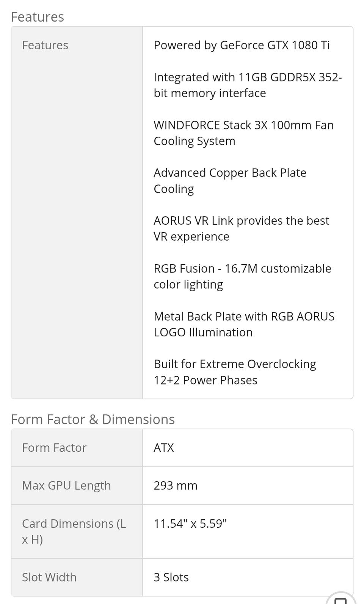
Task: Click the Extreme Overclocking 12+2 Power Phases line
Action: pyautogui.click(x=235, y=372)
